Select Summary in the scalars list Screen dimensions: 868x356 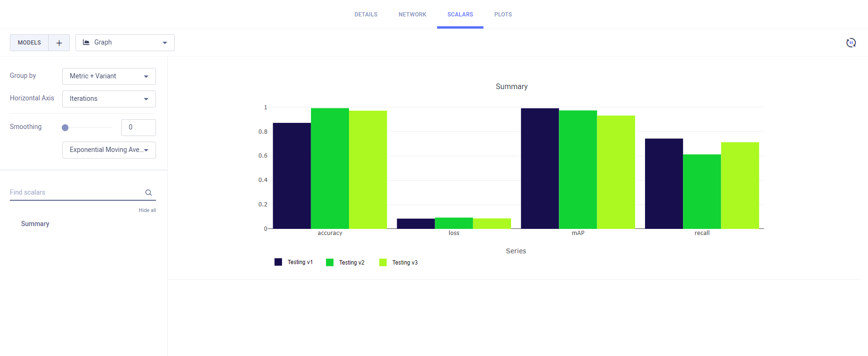[x=35, y=224]
